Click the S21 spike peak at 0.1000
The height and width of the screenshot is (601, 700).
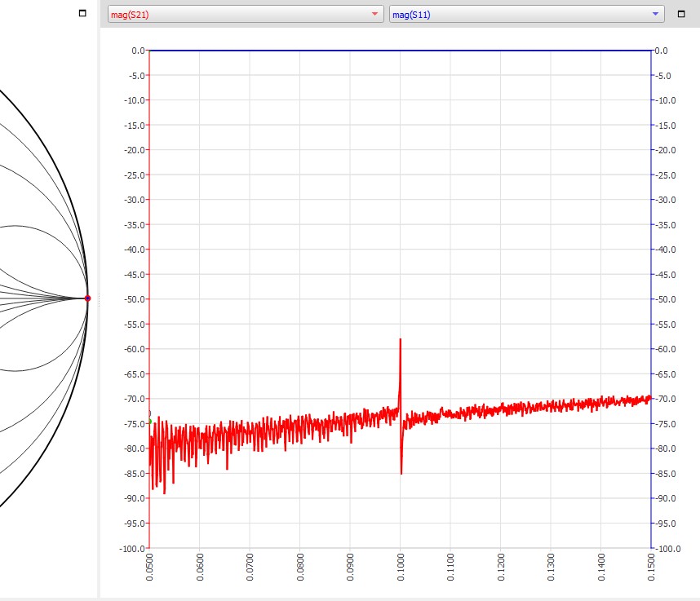(401, 340)
